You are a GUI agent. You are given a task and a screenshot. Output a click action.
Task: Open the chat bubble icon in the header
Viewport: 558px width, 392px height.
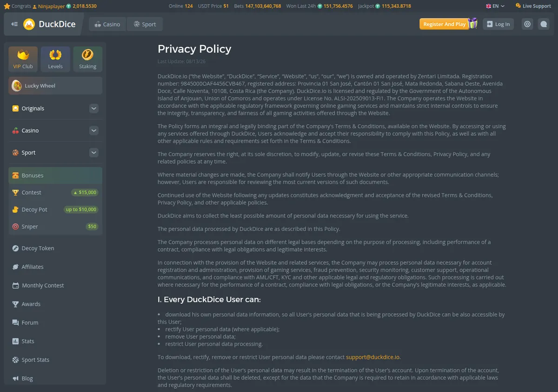tap(543, 24)
